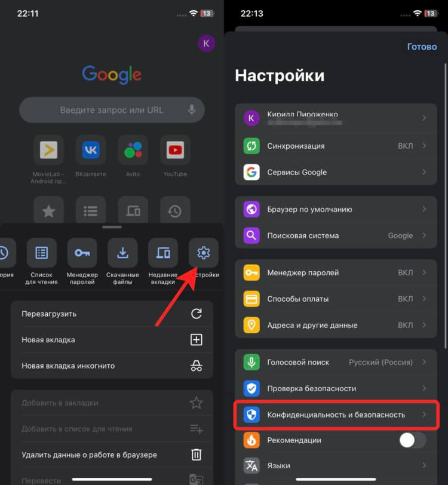Image resolution: width=448 pixels, height=485 pixels.
Task: Click the settings scrollbar at the right edge
Action: click(x=445, y=205)
